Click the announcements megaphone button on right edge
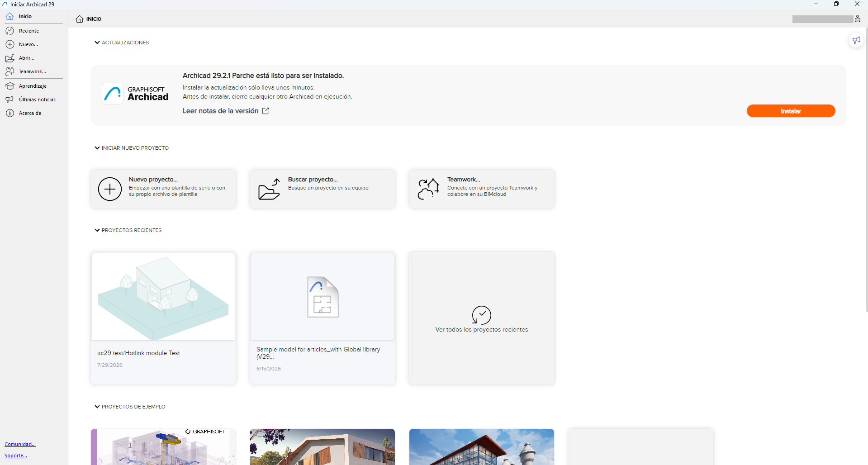 pos(856,40)
